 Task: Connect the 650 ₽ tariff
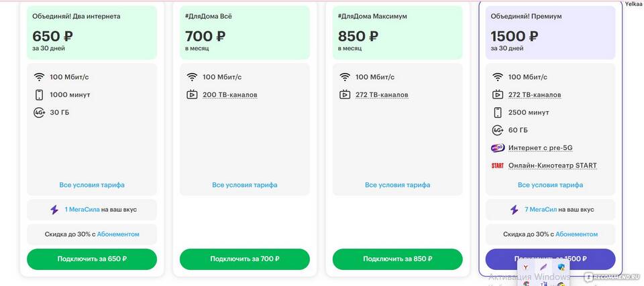[x=92, y=259]
